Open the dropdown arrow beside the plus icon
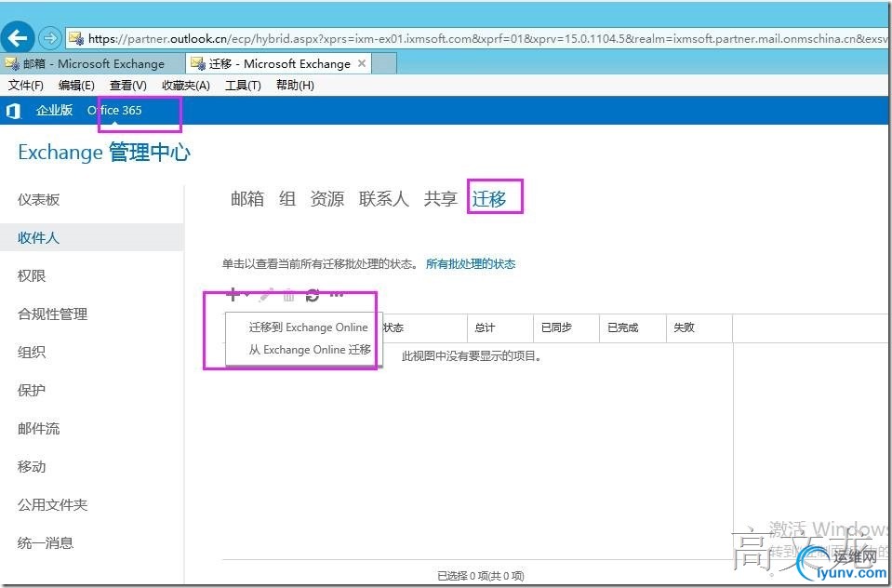This screenshot has width=892, height=588. pos(246,295)
